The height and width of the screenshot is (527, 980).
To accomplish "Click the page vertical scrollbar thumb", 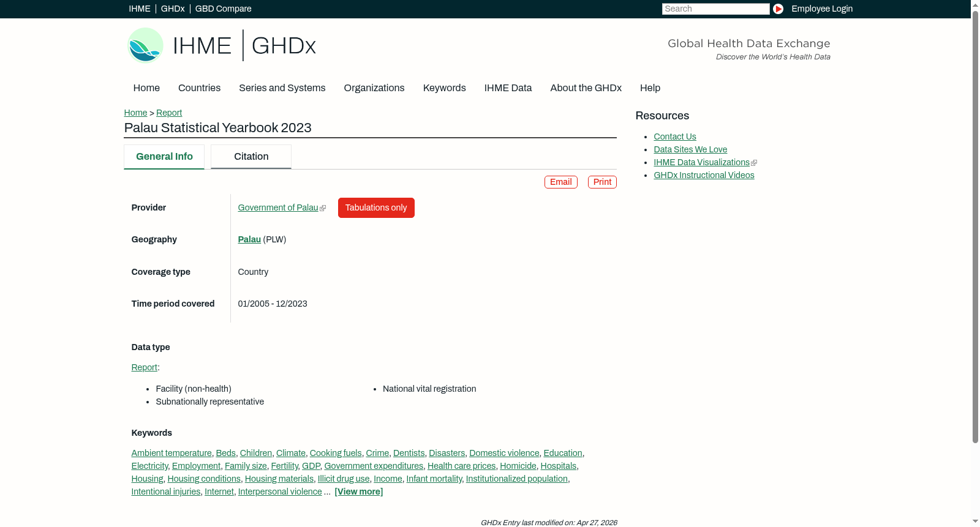I will [975, 226].
